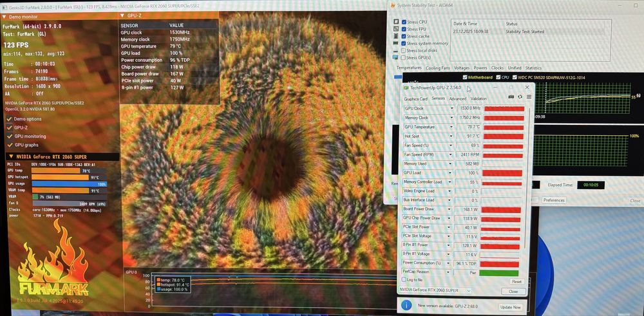644x316 pixels.
Task: Open Hot Spot sensor dropdown
Action: click(x=452, y=136)
